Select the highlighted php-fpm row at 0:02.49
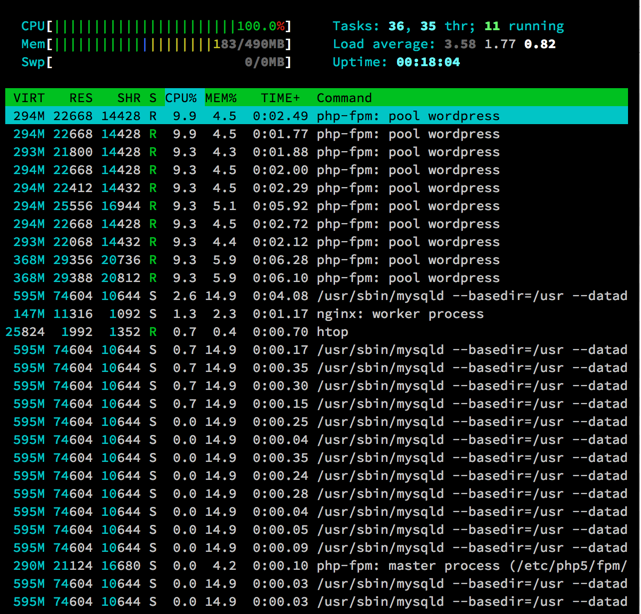Image resolution: width=641 pixels, height=614 pixels. click(x=316, y=116)
